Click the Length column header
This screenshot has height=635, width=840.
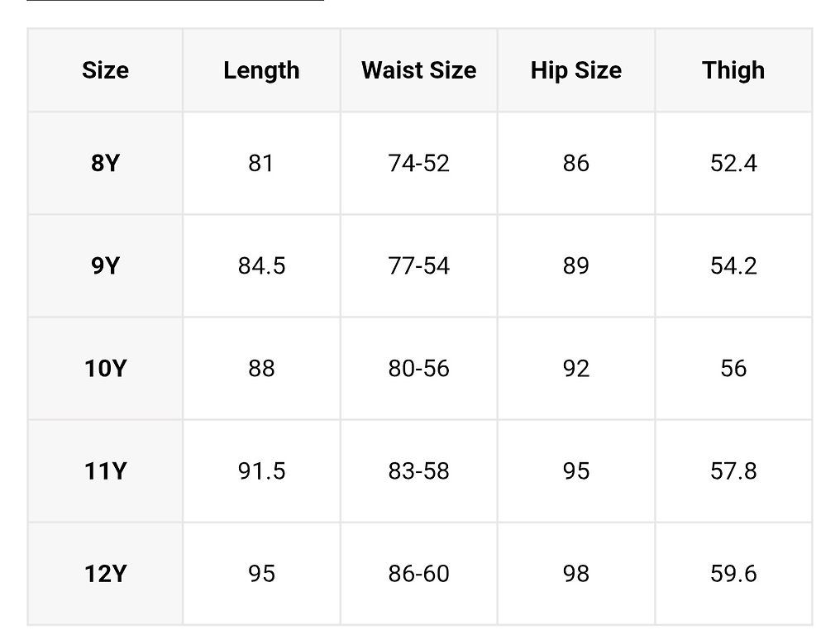(x=261, y=70)
